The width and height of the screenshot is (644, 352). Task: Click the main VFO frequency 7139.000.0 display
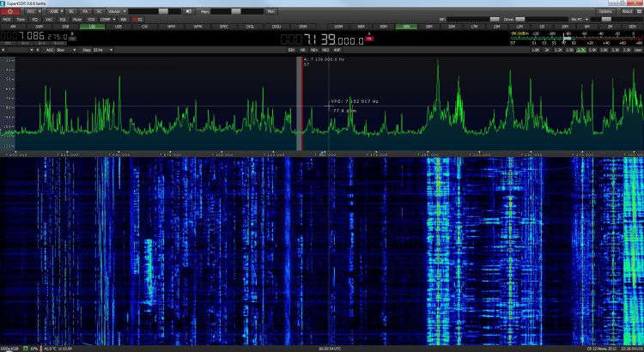[322, 39]
